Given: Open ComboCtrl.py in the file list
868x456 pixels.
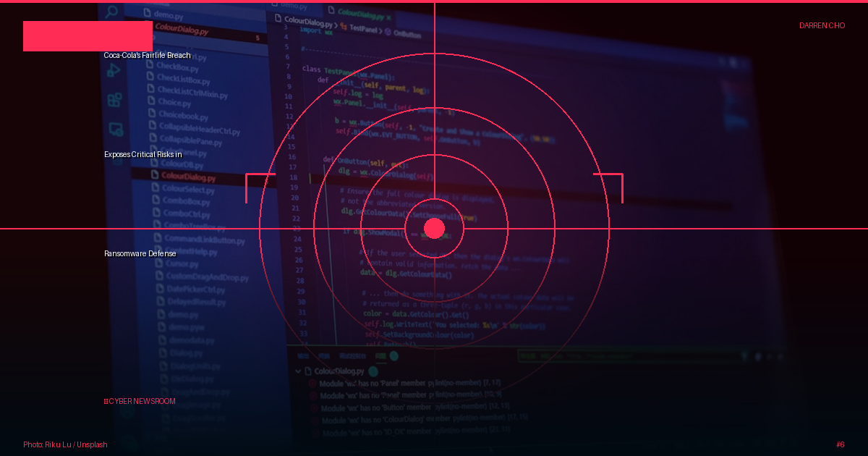Looking at the screenshot, I should point(180,214).
